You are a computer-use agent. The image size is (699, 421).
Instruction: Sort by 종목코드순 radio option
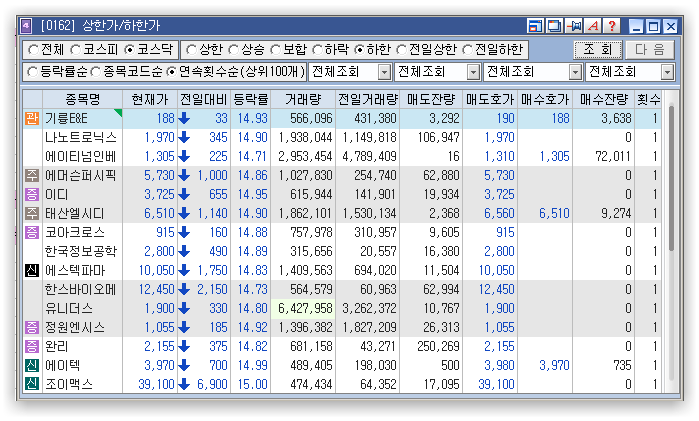pos(95,72)
